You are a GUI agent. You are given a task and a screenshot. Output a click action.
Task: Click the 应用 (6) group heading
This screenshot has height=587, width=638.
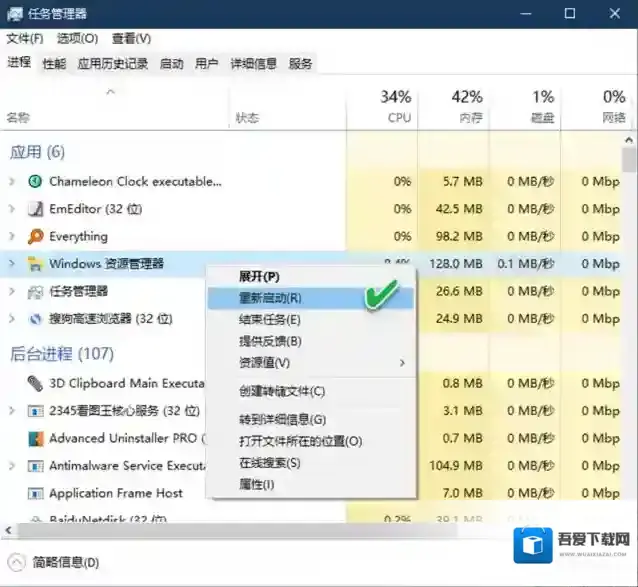click(x=37, y=152)
